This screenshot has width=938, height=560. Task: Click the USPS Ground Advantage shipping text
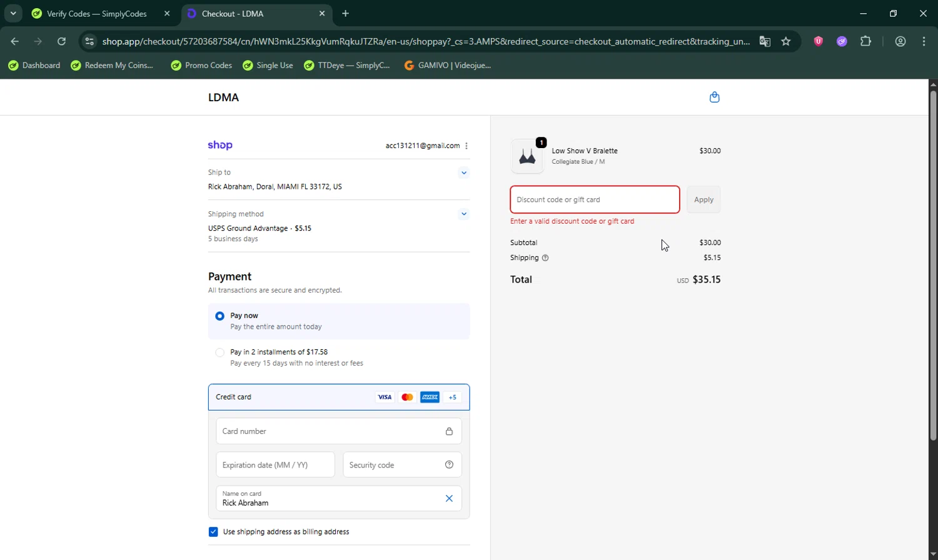[x=260, y=228]
